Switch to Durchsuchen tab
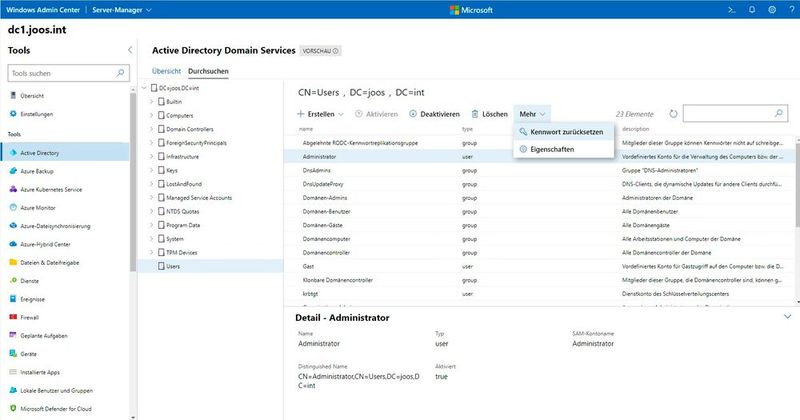800x420 pixels. click(x=208, y=71)
